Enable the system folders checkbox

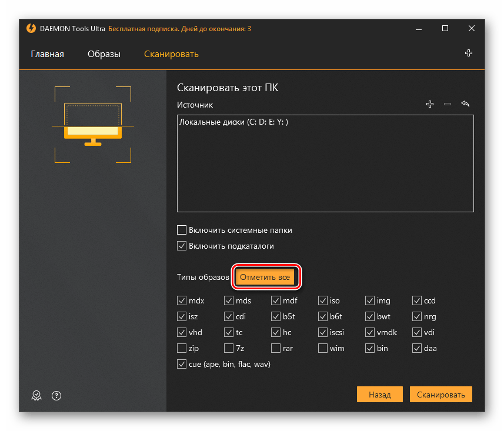(x=182, y=230)
